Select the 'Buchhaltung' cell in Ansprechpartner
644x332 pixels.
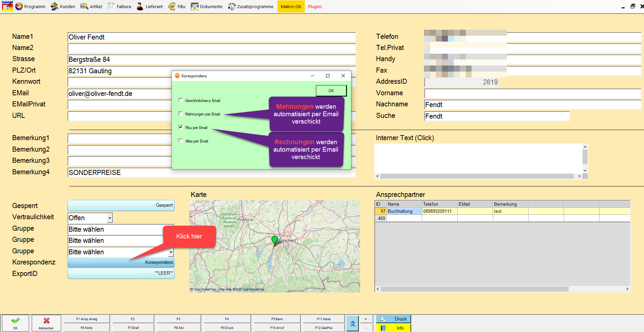point(404,211)
